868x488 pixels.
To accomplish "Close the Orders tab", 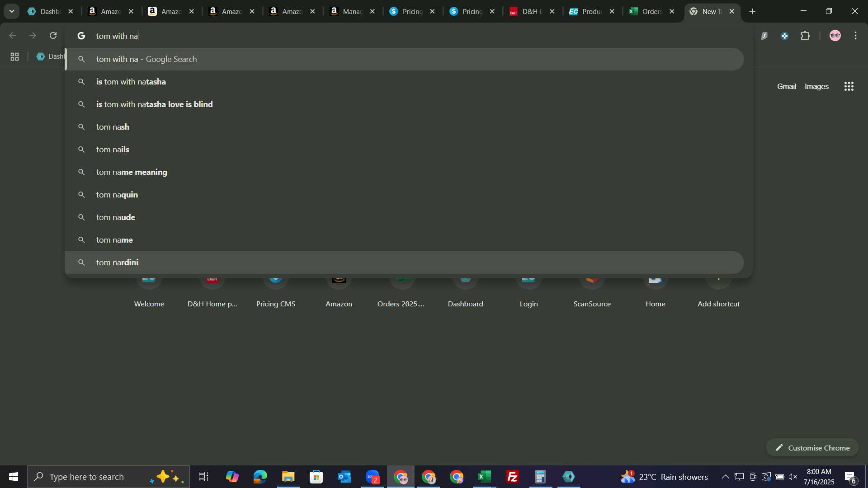I will (672, 11).
